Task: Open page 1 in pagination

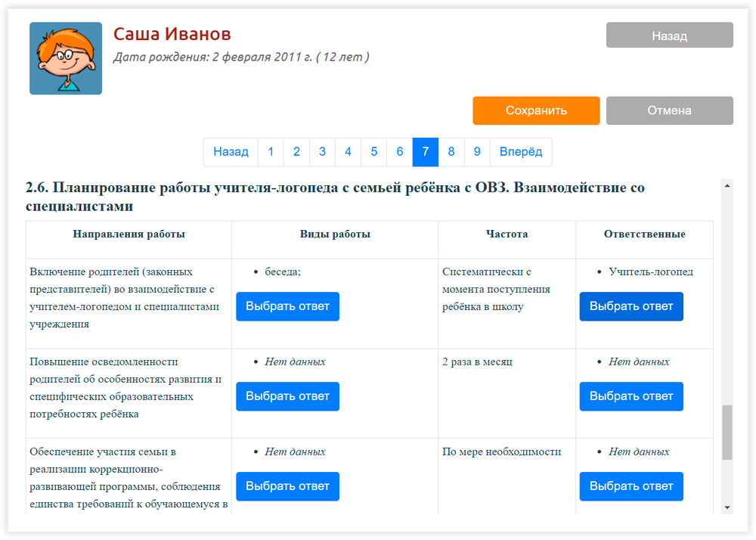Action: click(x=271, y=152)
